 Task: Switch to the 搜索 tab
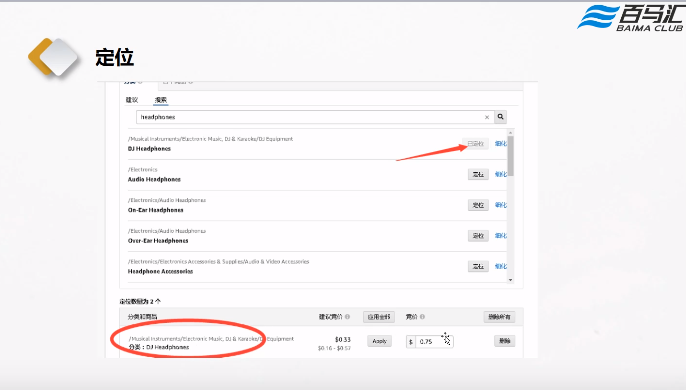click(x=161, y=100)
